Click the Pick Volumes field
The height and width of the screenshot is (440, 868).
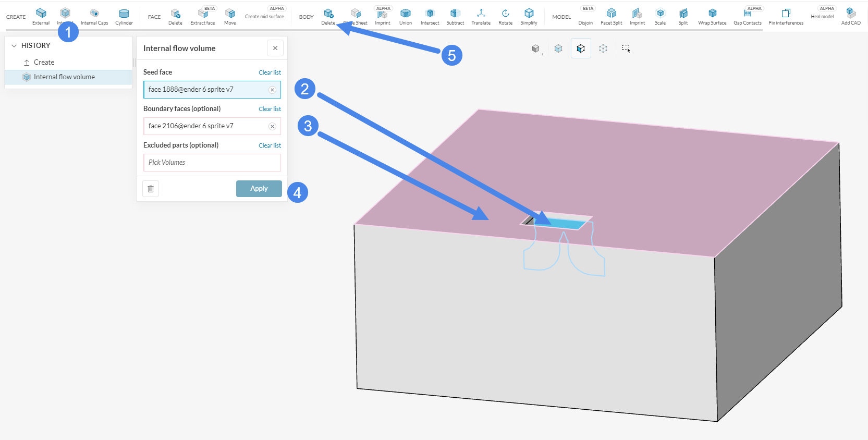[212, 163]
